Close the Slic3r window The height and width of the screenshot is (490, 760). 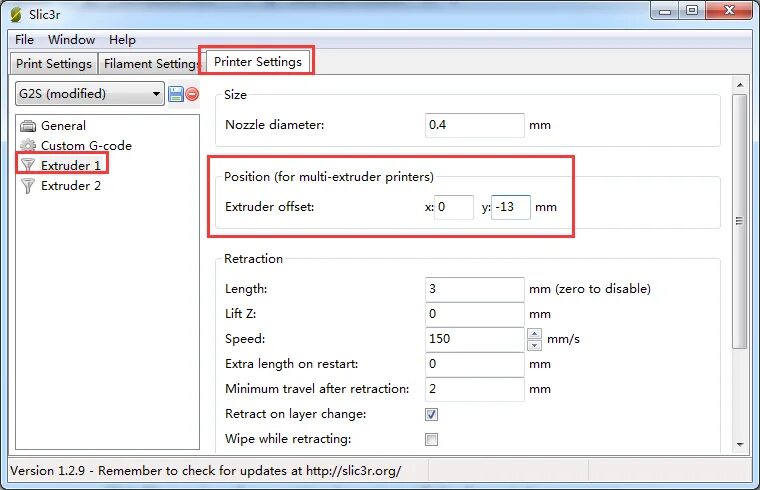point(728,11)
